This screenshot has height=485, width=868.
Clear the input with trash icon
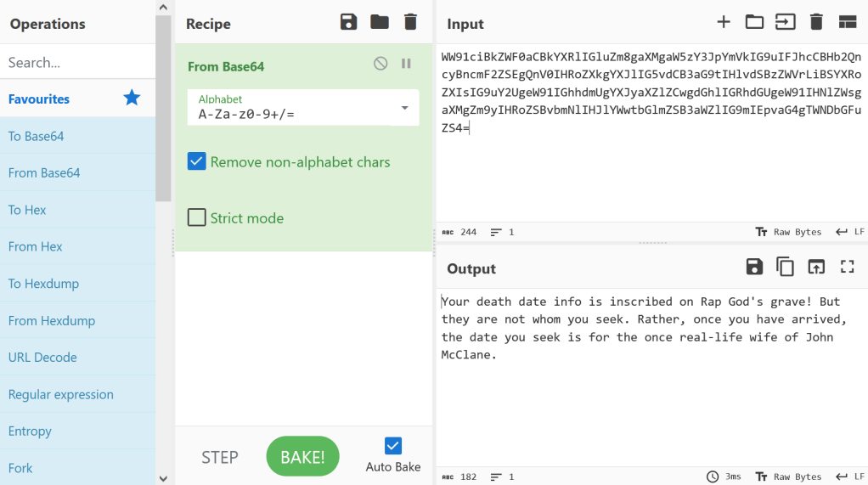tap(816, 22)
